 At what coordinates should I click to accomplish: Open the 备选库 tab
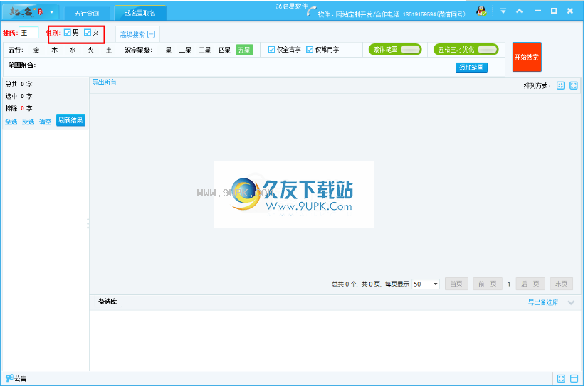coord(107,302)
